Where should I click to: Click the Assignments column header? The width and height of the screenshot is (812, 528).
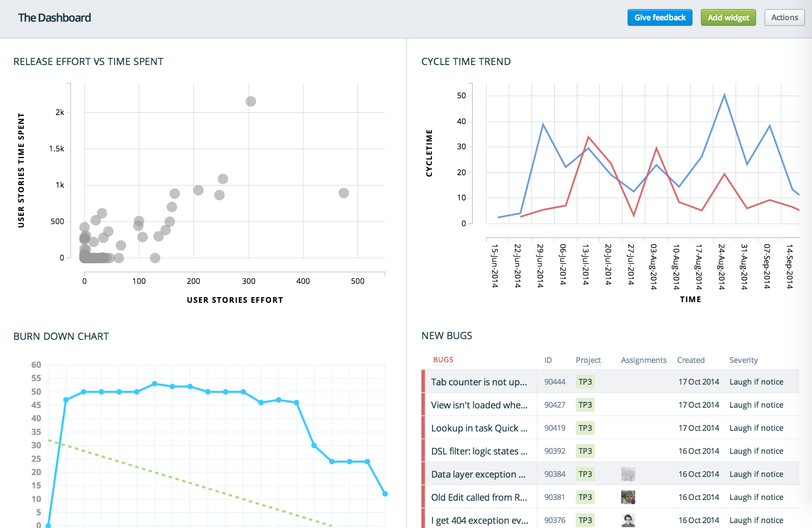643,360
